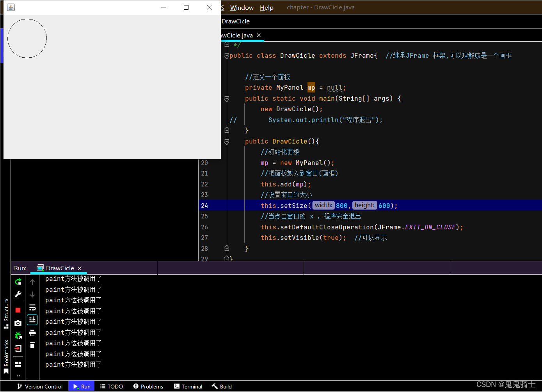Click the camera thread dump icon
This screenshot has height=392, width=542.
18,323
